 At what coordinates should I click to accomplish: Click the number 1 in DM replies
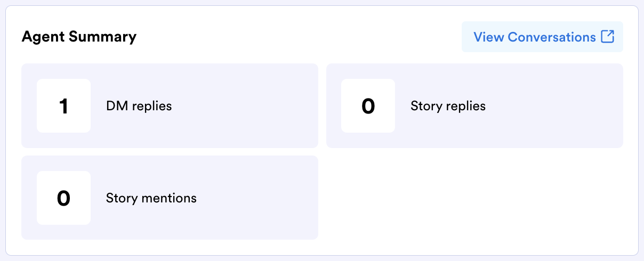pos(63,107)
